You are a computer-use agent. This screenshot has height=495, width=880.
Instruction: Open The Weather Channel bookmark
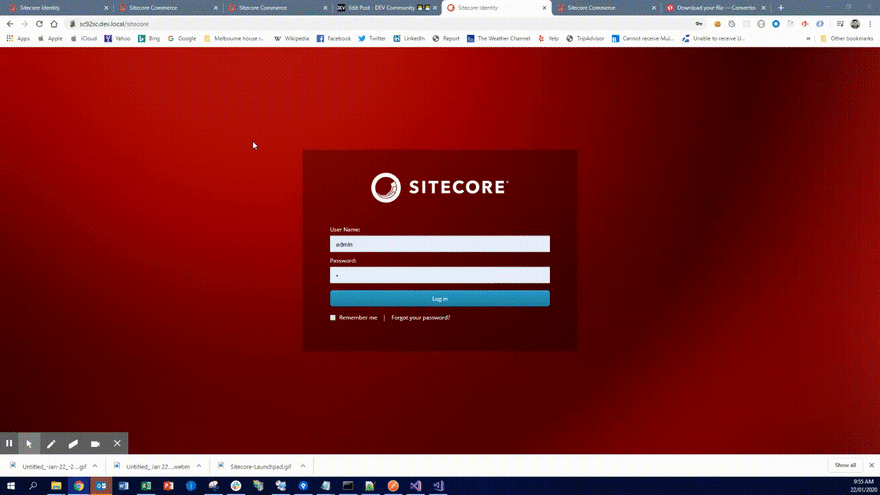[498, 39]
